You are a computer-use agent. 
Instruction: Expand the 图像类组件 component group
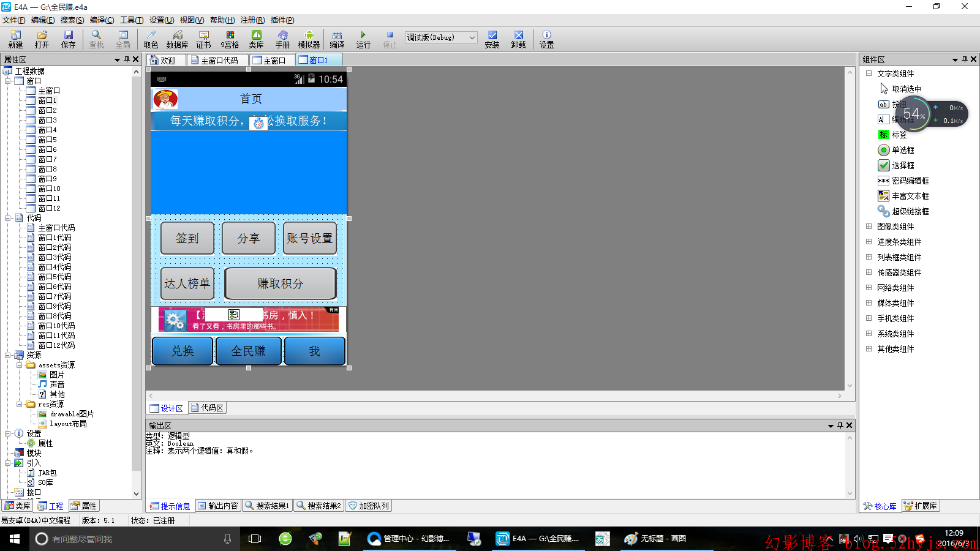pos(869,227)
